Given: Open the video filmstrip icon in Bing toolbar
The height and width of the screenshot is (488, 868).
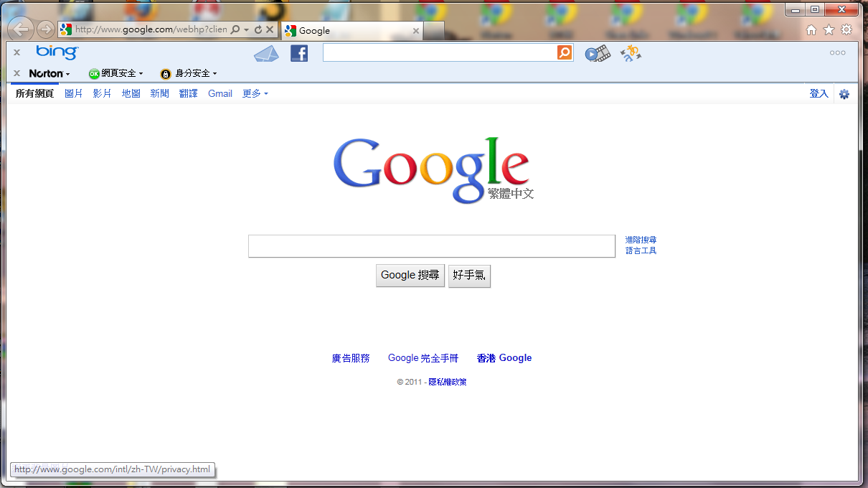Looking at the screenshot, I should click(x=597, y=53).
